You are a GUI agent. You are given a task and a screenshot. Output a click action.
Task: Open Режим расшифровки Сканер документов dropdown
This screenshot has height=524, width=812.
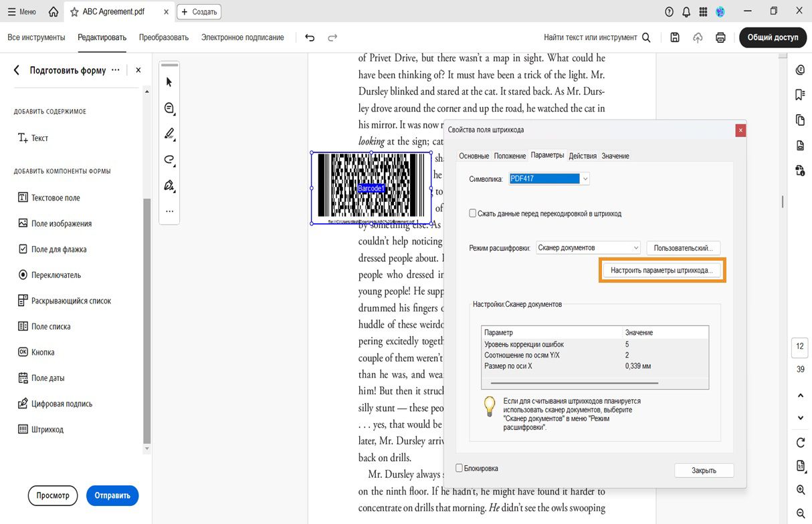point(589,247)
